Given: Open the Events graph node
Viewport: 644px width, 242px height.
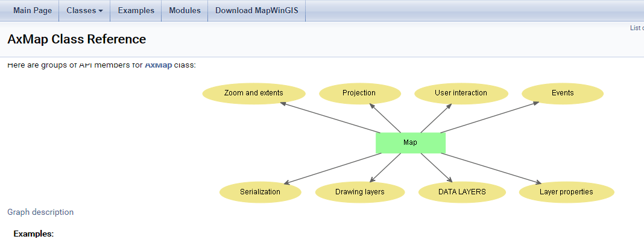Looking at the screenshot, I should point(563,94).
